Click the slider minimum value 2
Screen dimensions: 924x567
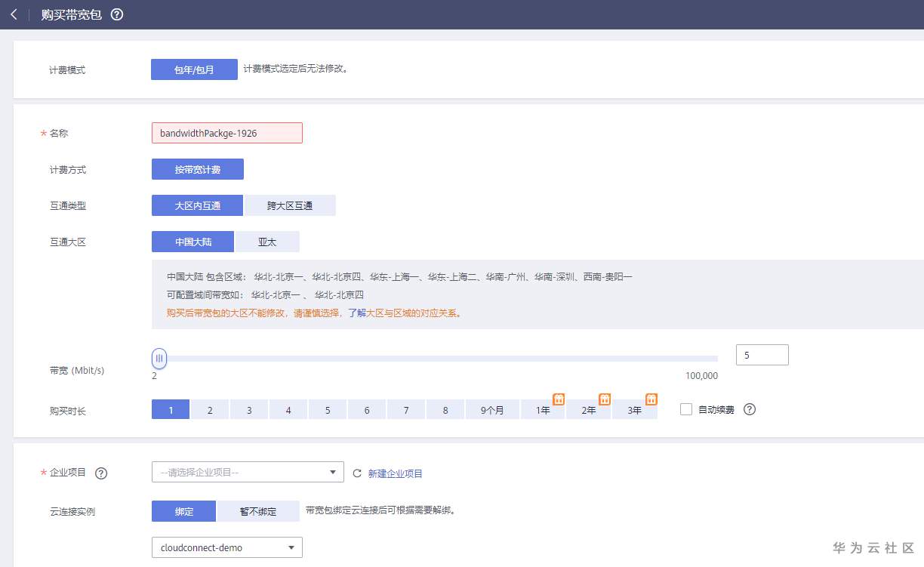coord(154,375)
